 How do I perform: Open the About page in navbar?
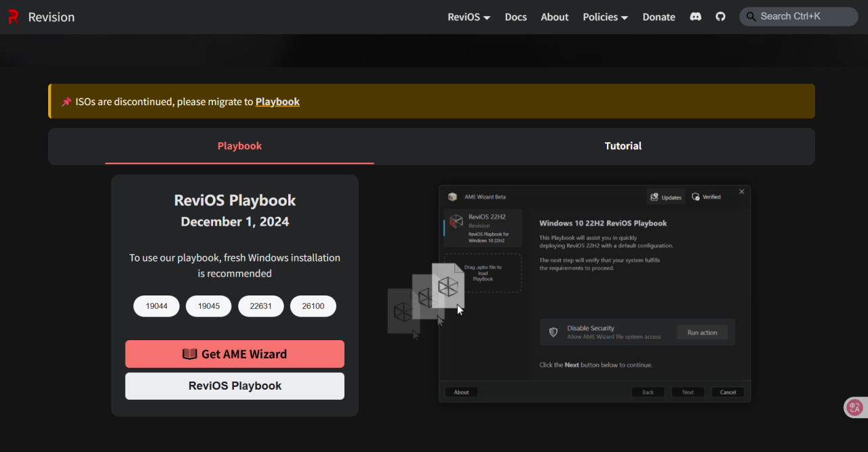coord(555,17)
